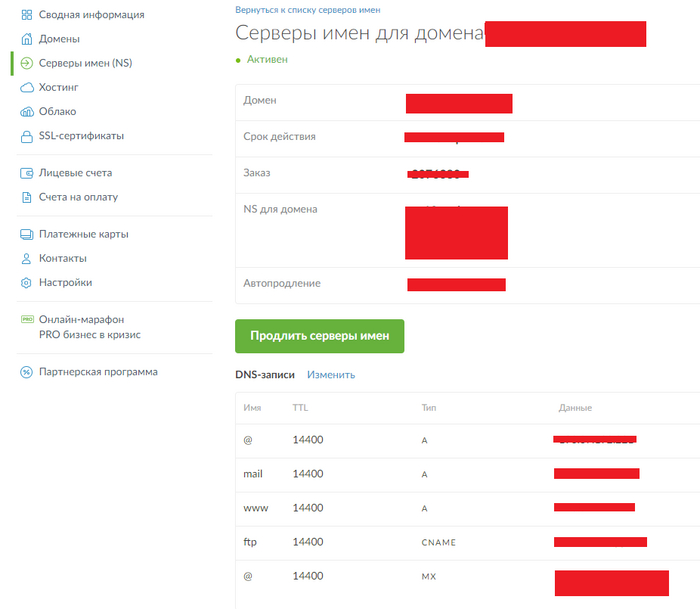Click the Домены house icon
700x609 pixels.
[27, 39]
